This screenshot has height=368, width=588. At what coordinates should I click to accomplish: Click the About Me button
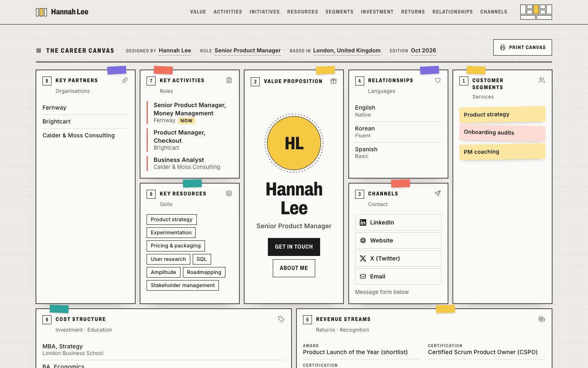294,268
